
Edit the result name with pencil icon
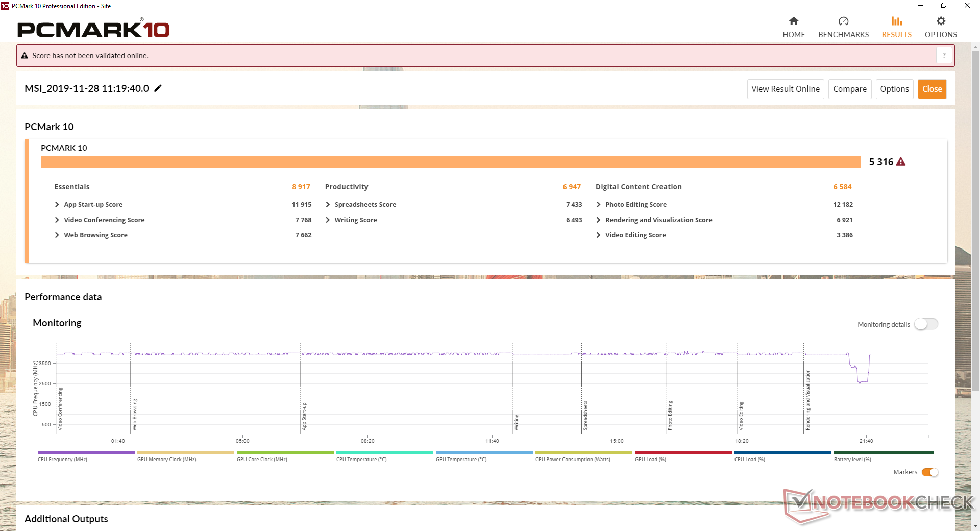tap(158, 88)
